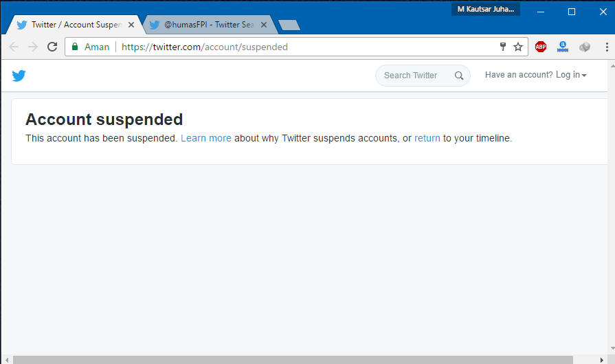Image resolution: width=615 pixels, height=364 pixels.
Task: Close the Account Suspended tab
Action: (x=131, y=25)
